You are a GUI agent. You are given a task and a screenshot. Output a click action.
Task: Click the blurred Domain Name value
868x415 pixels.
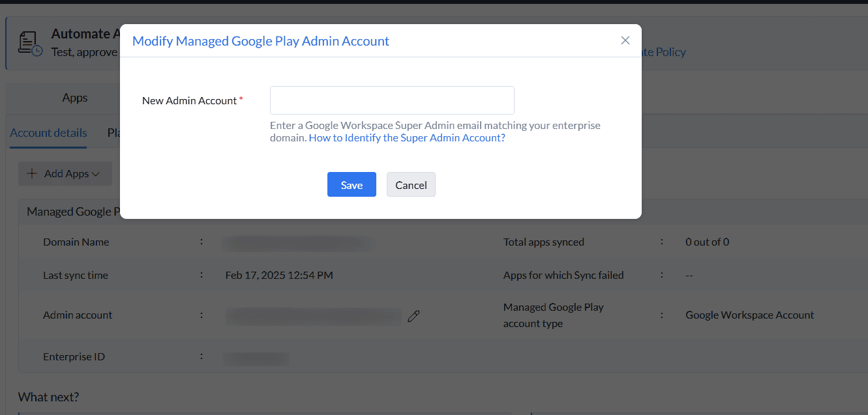coord(298,243)
